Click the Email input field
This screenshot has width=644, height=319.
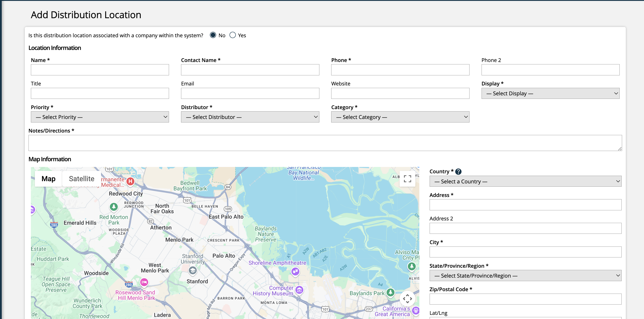pos(250,93)
